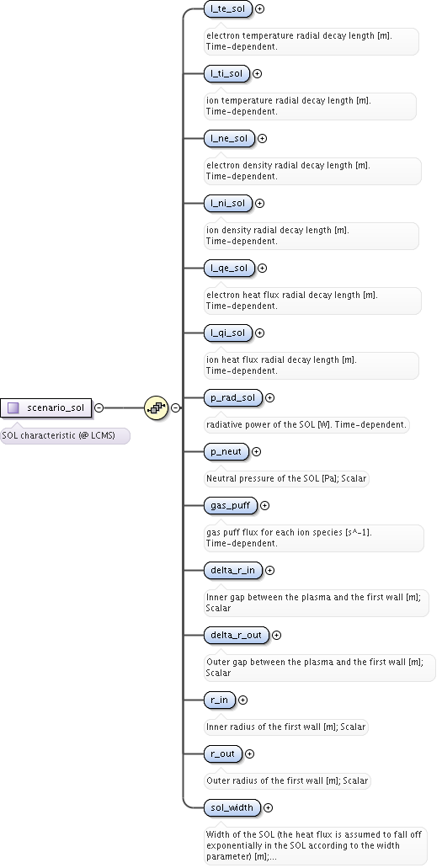Screen dimensions: 442x868
Task: Click the purple square icon in scenario_sol
Action: (x=13, y=408)
